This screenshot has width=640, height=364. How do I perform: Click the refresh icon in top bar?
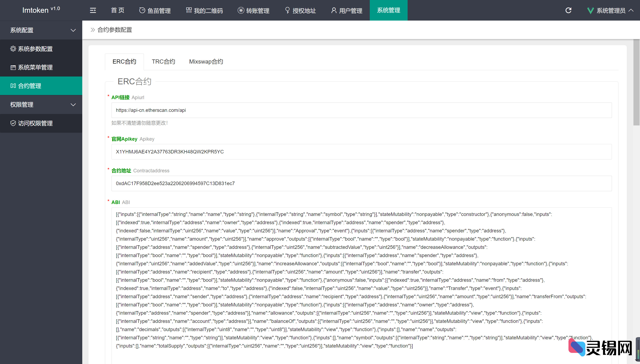[568, 10]
